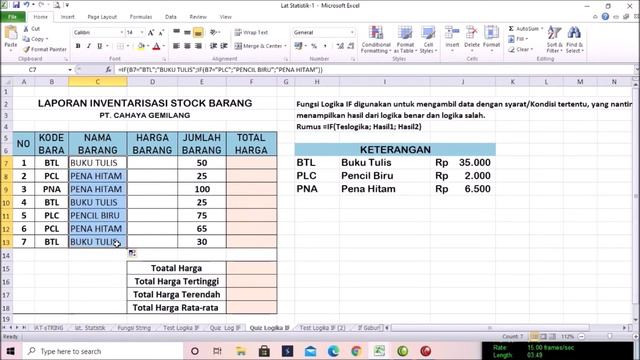This screenshot has height=360, width=640.
Task: Open the File tab
Action: pyautogui.click(x=13, y=17)
